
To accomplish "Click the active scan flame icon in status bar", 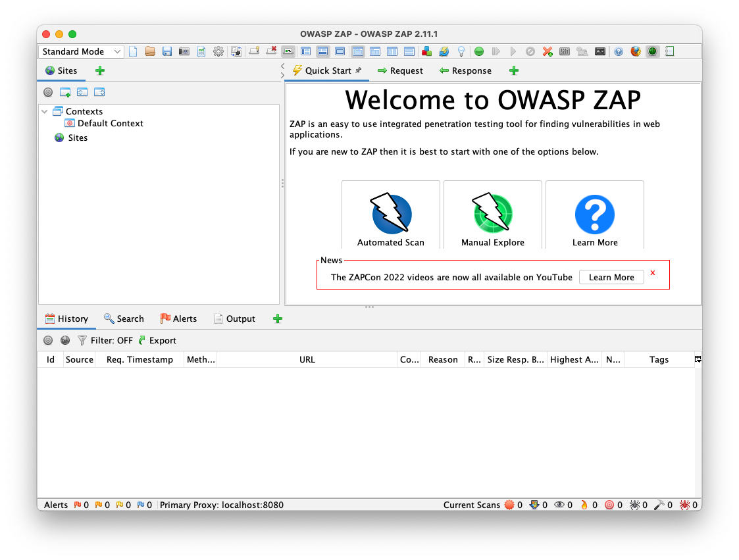I will click(x=584, y=505).
